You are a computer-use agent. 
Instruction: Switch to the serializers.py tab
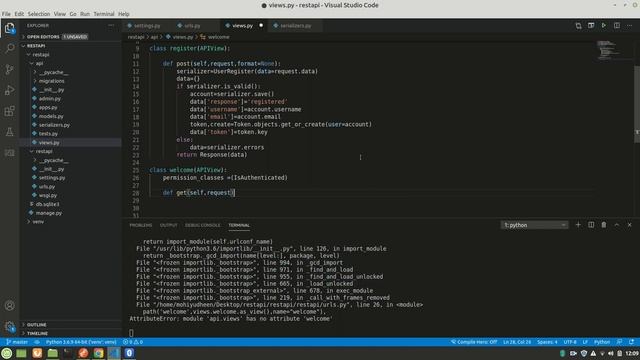point(296,26)
